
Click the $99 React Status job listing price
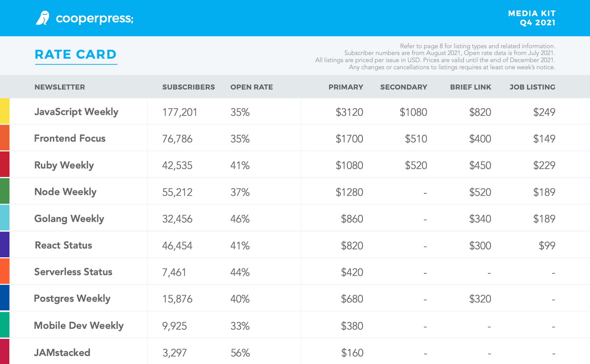(547, 246)
